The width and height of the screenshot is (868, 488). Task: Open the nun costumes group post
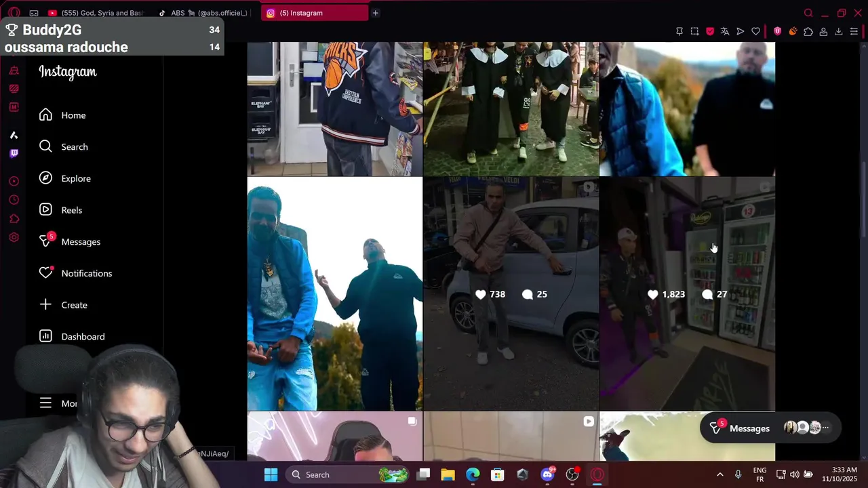pyautogui.click(x=511, y=108)
